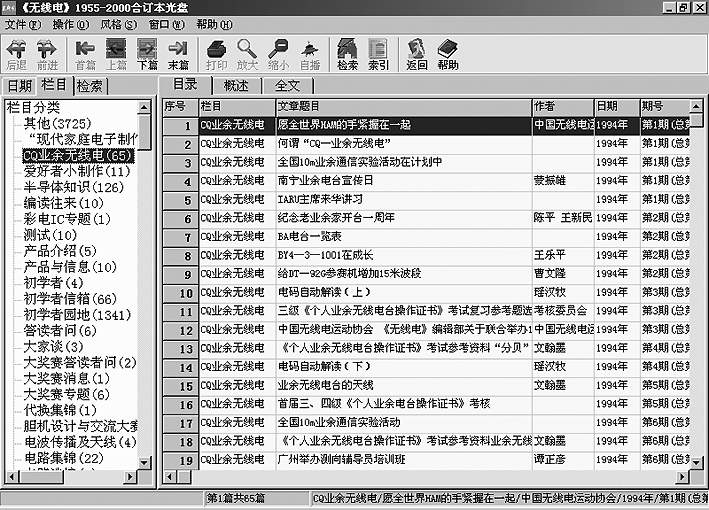
Task: Select article 电码自动解读(上)
Action: click(x=324, y=292)
